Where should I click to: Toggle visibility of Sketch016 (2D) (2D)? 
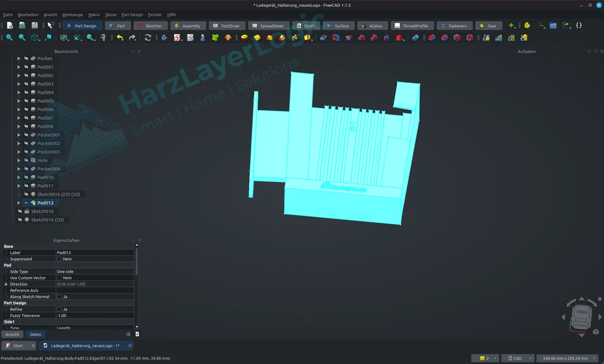[x=26, y=194]
